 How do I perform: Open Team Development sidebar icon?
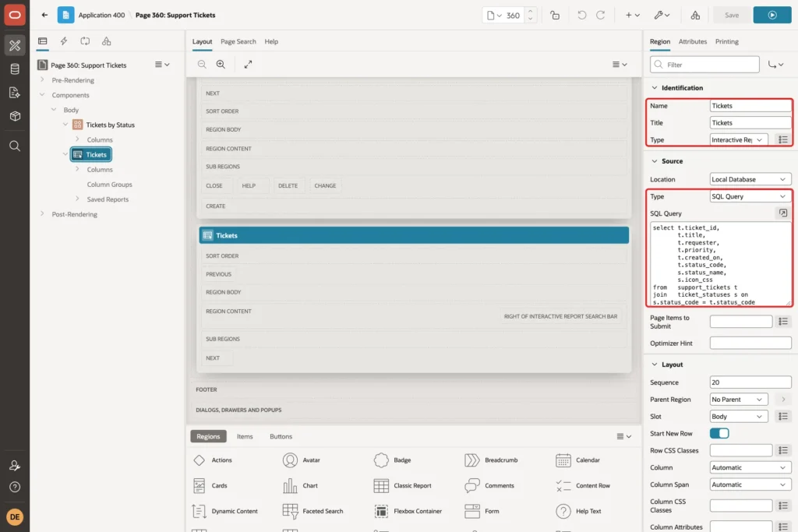point(15,93)
